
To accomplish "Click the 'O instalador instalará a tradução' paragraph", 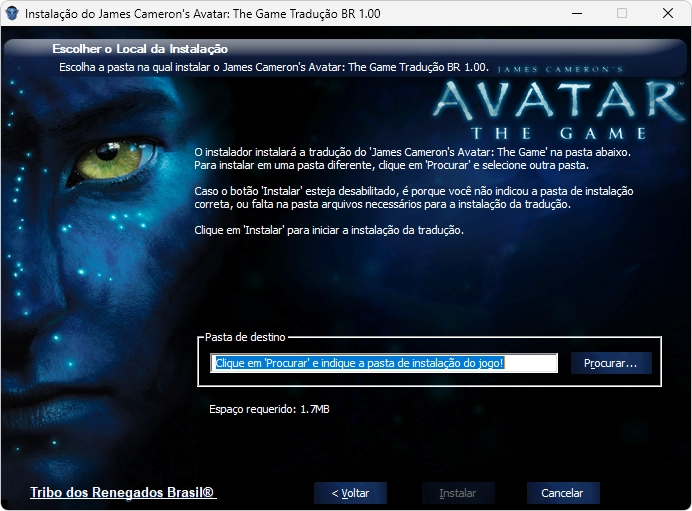I will tap(412, 158).
